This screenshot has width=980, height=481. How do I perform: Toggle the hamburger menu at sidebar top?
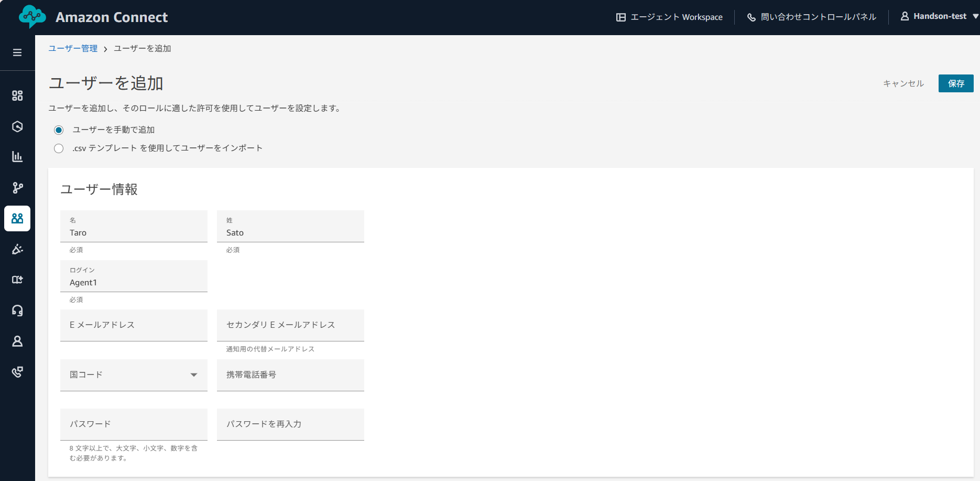[x=17, y=52]
